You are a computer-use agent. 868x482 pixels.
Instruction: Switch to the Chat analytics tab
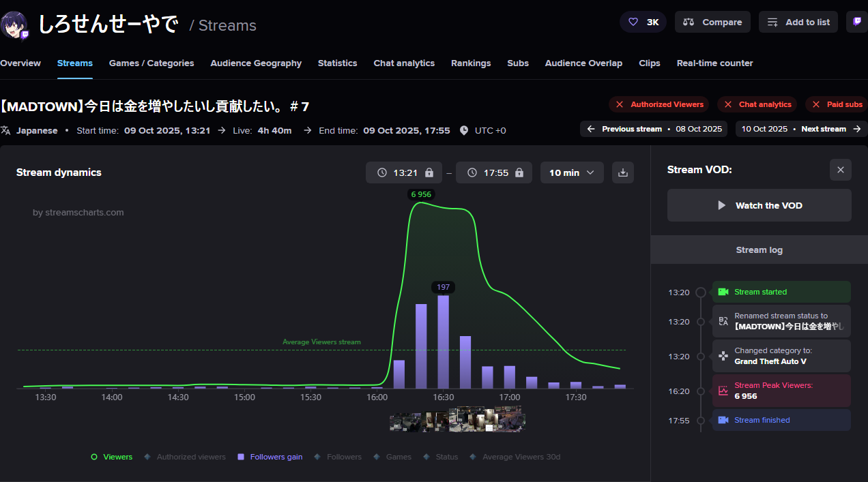404,63
